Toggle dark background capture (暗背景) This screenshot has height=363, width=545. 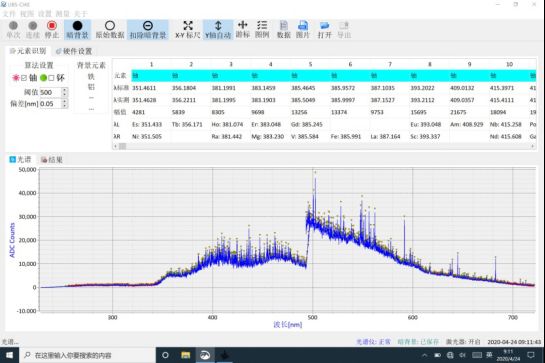point(78,30)
